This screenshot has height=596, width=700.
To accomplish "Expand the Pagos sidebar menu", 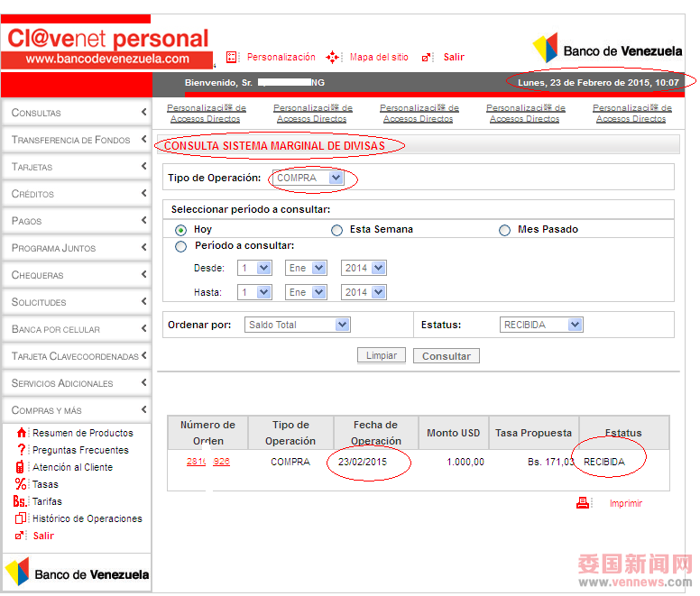I will pyautogui.click(x=77, y=220).
